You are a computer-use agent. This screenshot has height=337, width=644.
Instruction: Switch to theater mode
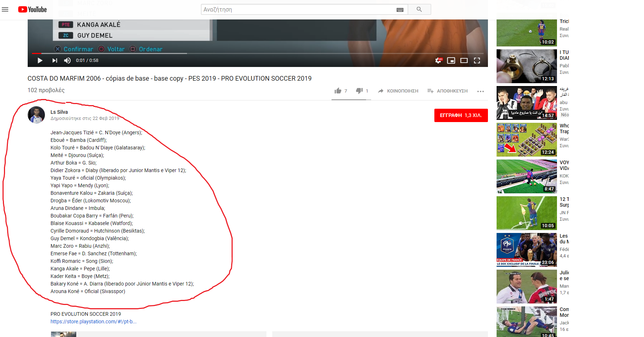pos(464,60)
